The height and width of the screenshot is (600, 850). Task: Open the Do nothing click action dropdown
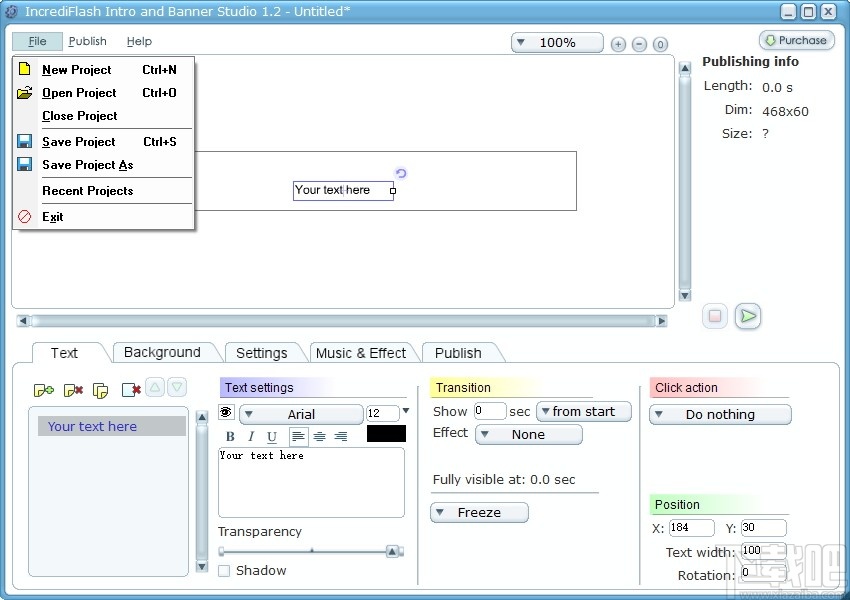pyautogui.click(x=720, y=415)
